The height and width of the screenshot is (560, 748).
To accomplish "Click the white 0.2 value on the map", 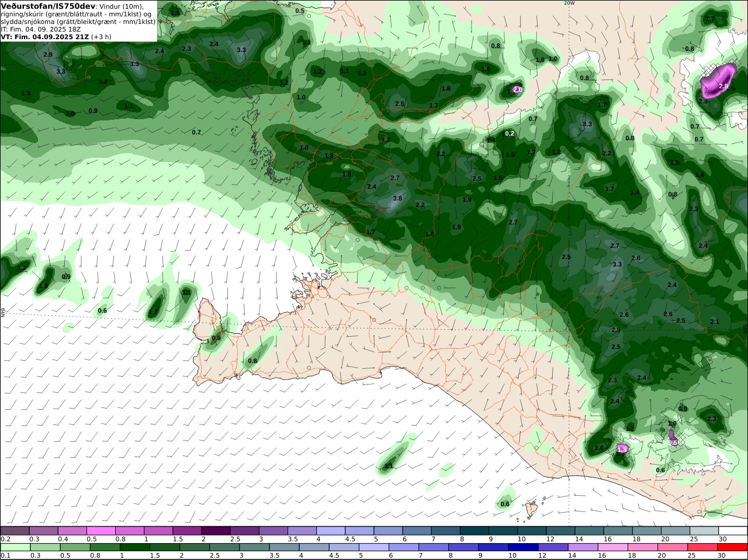I will pyautogui.click(x=510, y=133).
